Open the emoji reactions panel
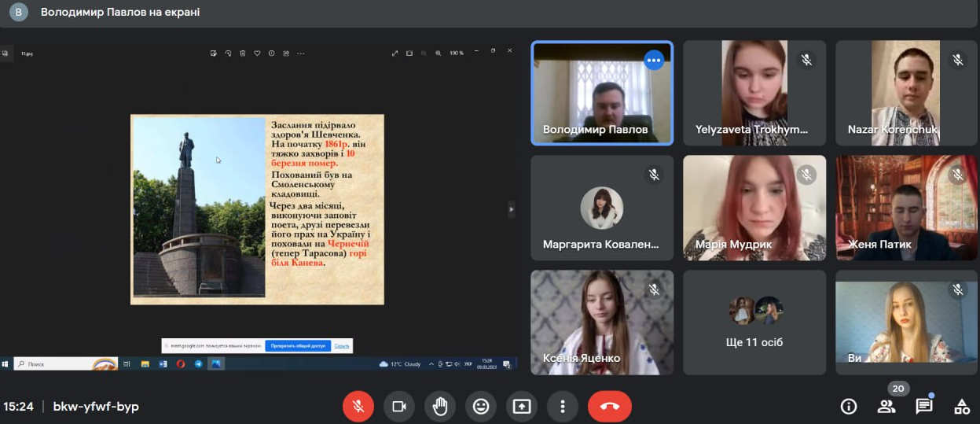The image size is (980, 424). click(x=481, y=407)
